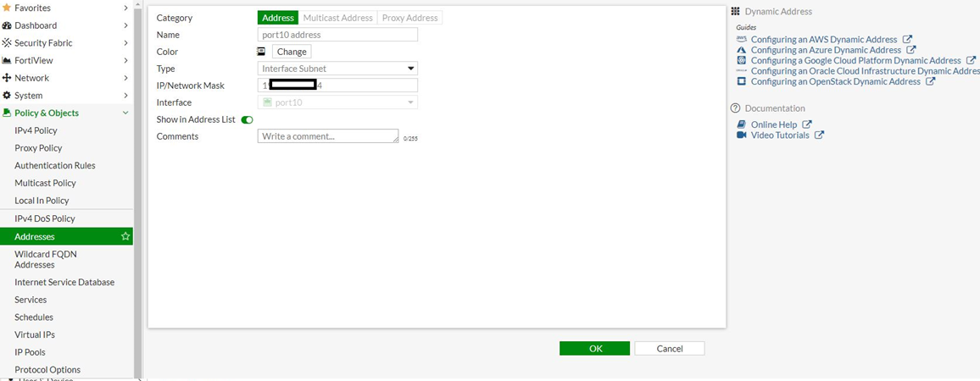Click the Online Help book icon
Viewport: 980px width, 381px height.
coord(742,124)
